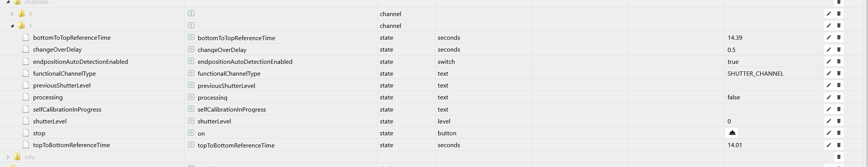The image size is (868, 167).
Task: Edit the topToBottomReferenceTime object
Action: coord(828,145)
